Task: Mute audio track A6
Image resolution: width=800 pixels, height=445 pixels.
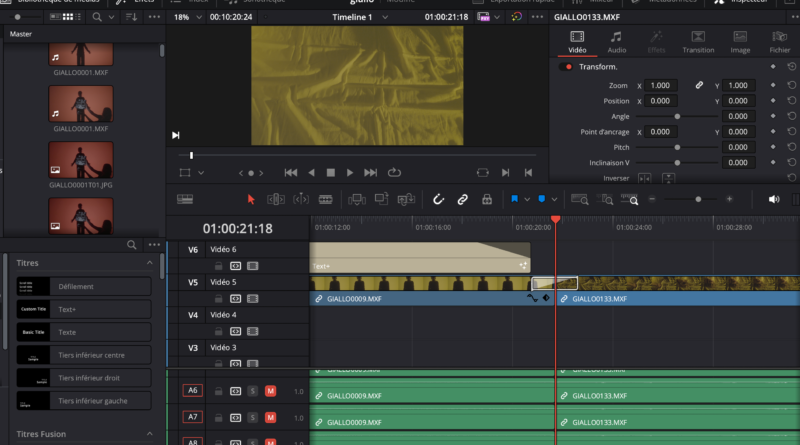Action: (x=270, y=391)
